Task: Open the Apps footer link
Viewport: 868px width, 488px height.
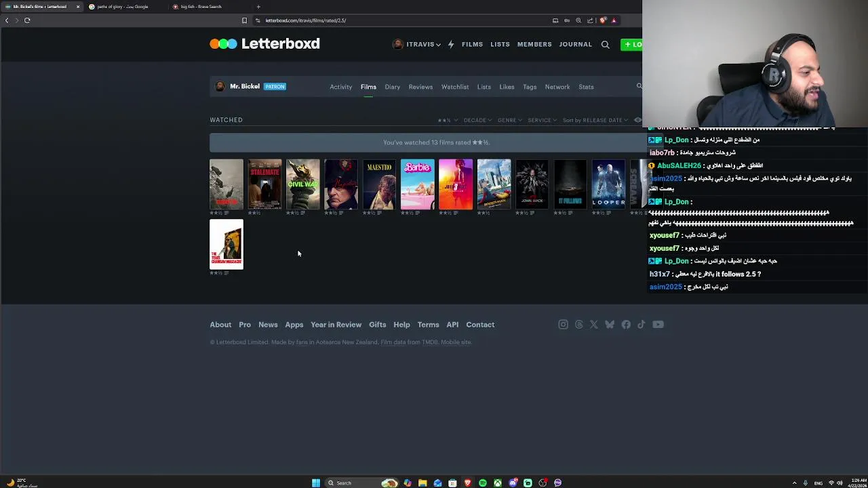Action: tap(294, 325)
